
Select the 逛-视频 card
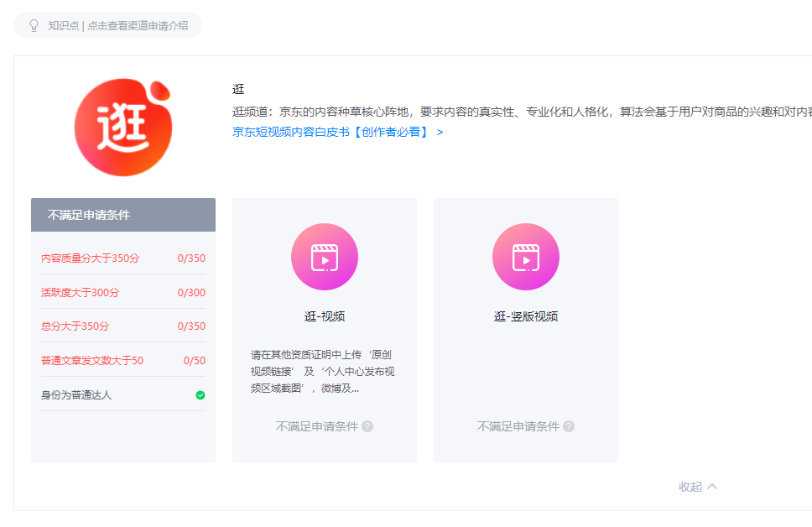point(325,328)
